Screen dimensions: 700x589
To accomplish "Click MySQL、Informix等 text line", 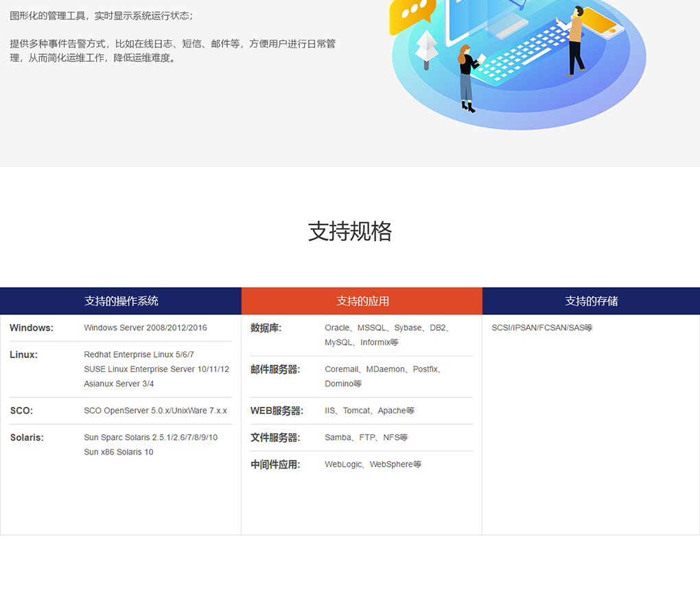I will (x=361, y=342).
